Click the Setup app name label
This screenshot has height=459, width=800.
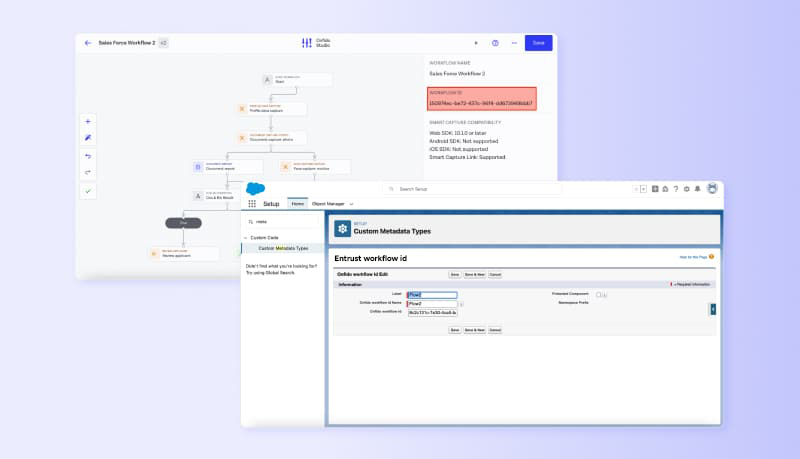(x=271, y=204)
